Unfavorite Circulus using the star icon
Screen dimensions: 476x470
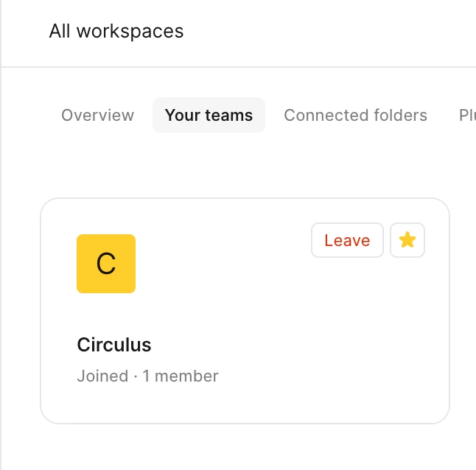tap(407, 240)
